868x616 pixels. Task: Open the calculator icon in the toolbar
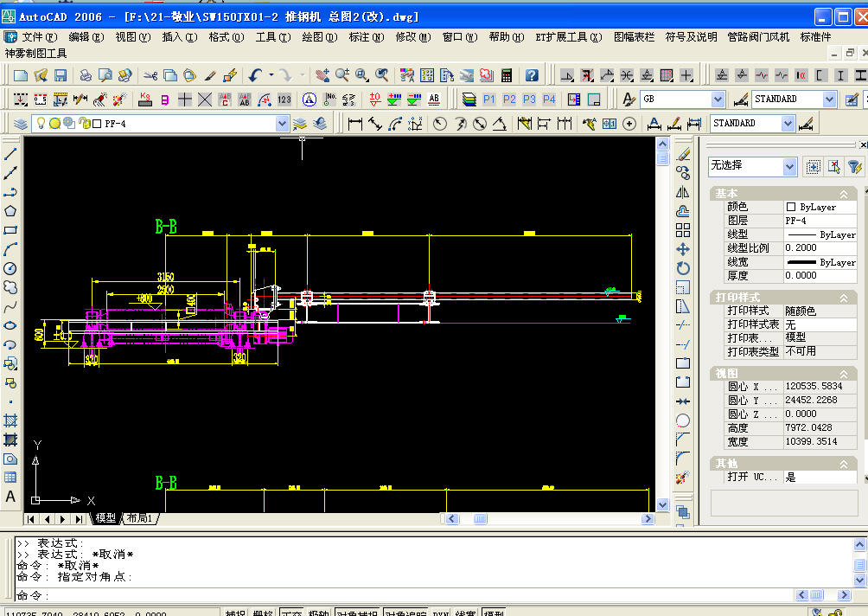(x=507, y=75)
